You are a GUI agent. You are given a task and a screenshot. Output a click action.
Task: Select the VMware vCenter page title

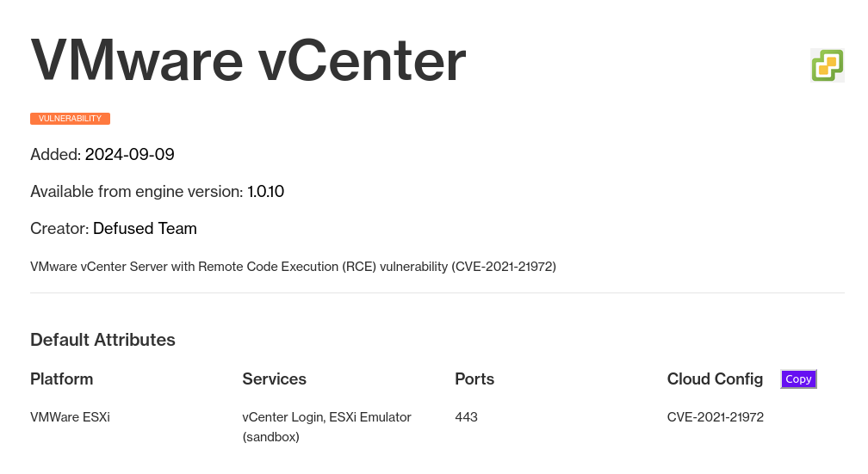pos(248,60)
